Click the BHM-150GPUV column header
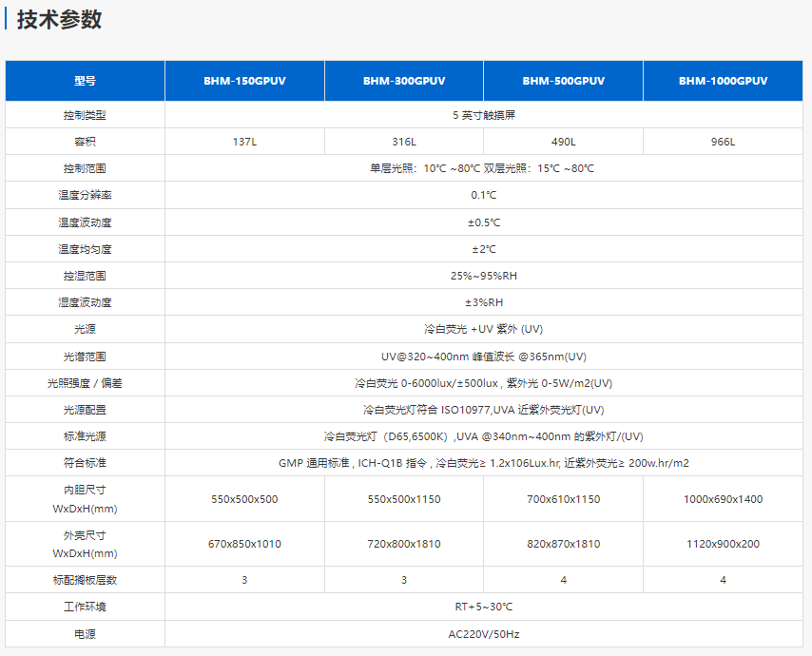Screen dimensions: 812x656 click(x=244, y=81)
